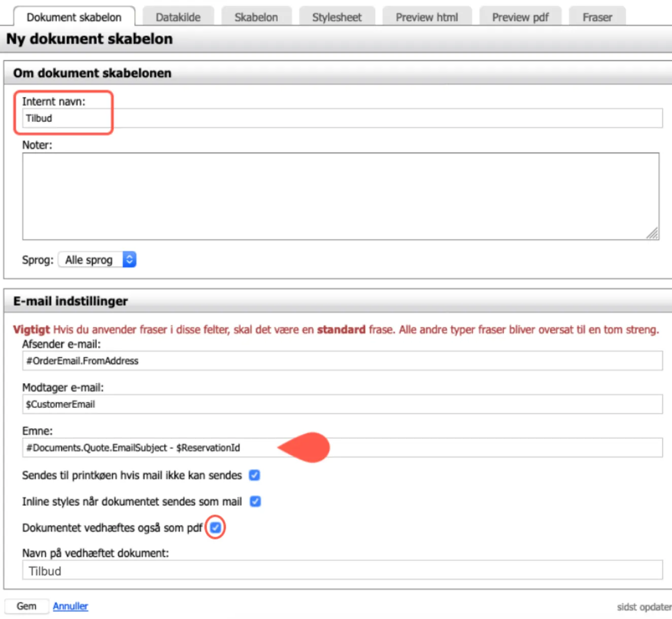Viewport: 672px width, 619px height.
Task: Go to the Stylesheet tab
Action: pyautogui.click(x=337, y=17)
